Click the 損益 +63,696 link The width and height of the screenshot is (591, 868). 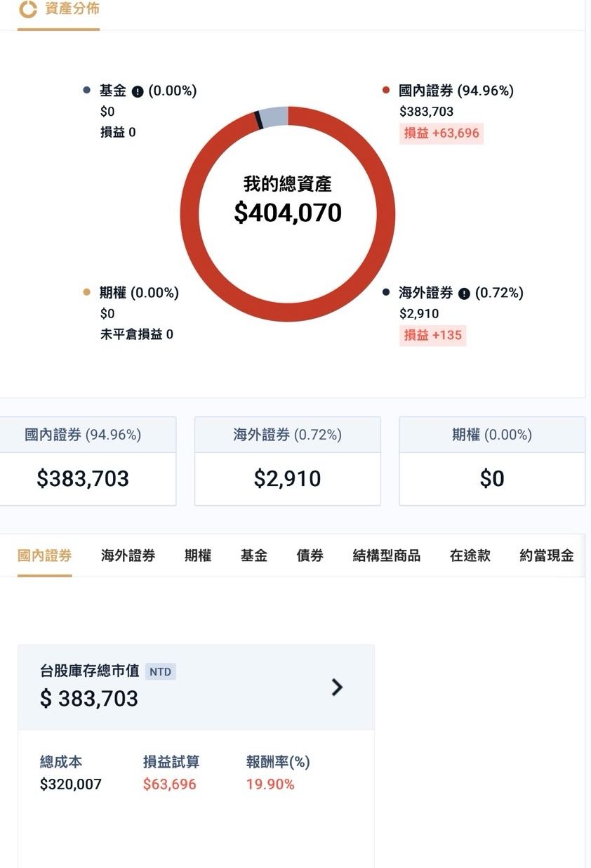(441, 133)
